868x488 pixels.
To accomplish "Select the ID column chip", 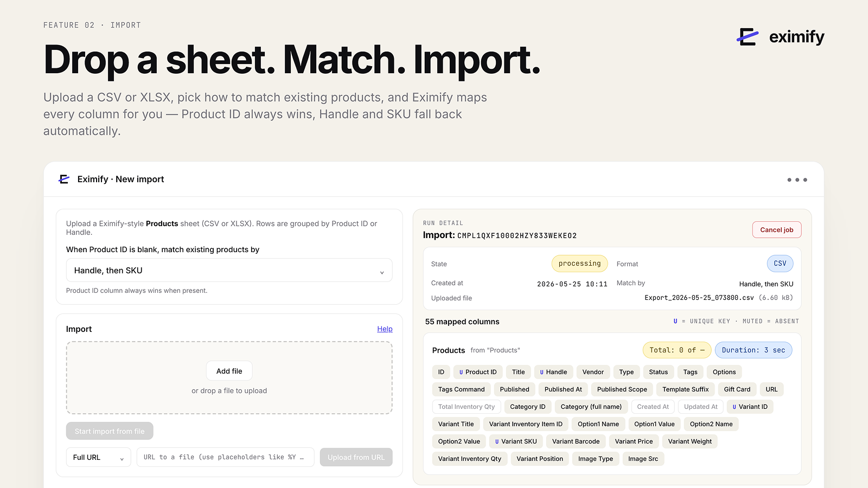I will tap(441, 372).
